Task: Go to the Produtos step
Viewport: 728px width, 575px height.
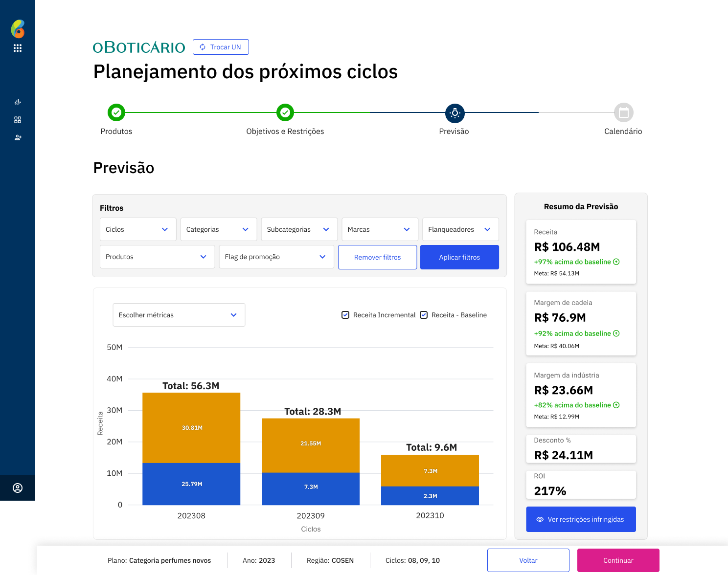Action: click(116, 113)
